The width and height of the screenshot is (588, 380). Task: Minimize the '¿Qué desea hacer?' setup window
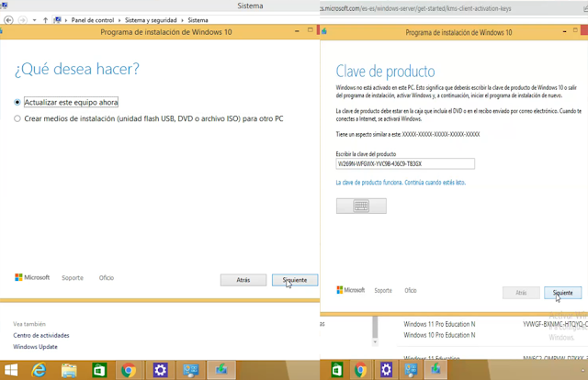point(297,31)
